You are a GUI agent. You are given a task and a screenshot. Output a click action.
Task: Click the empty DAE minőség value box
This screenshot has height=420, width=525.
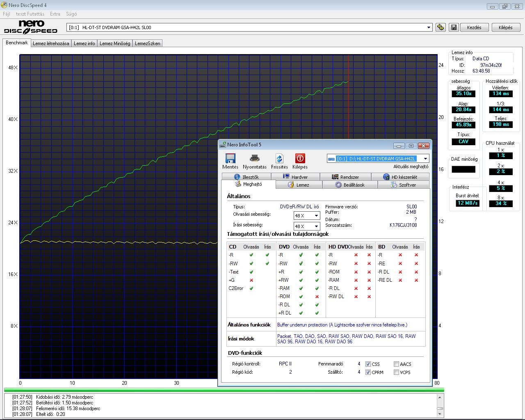tap(463, 169)
